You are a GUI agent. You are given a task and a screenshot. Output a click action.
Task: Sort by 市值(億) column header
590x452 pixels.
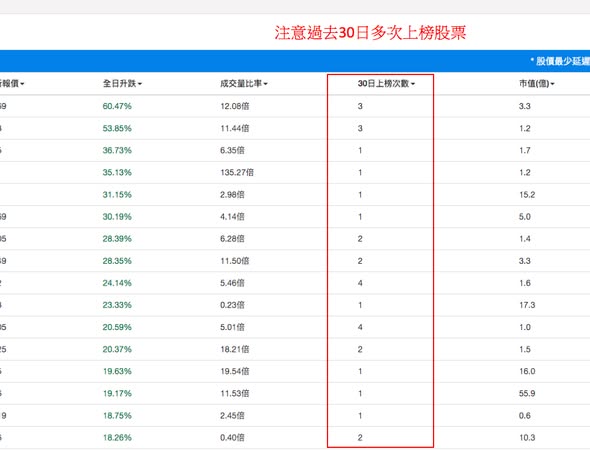coord(537,84)
